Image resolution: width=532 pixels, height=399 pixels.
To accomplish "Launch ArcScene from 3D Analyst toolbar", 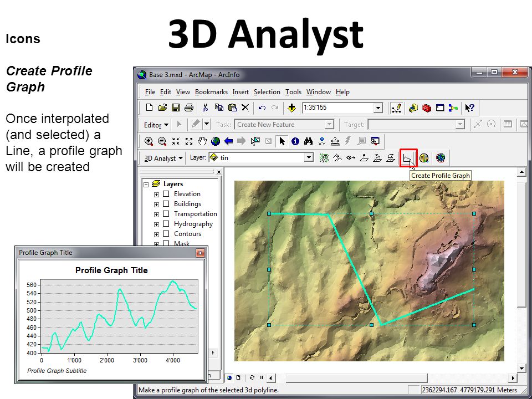I will tap(424, 158).
